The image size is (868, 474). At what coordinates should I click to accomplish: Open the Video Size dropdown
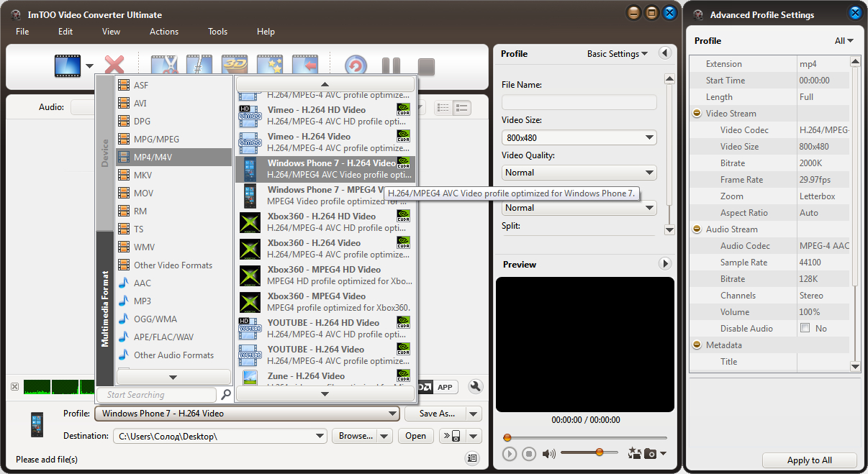click(x=579, y=137)
